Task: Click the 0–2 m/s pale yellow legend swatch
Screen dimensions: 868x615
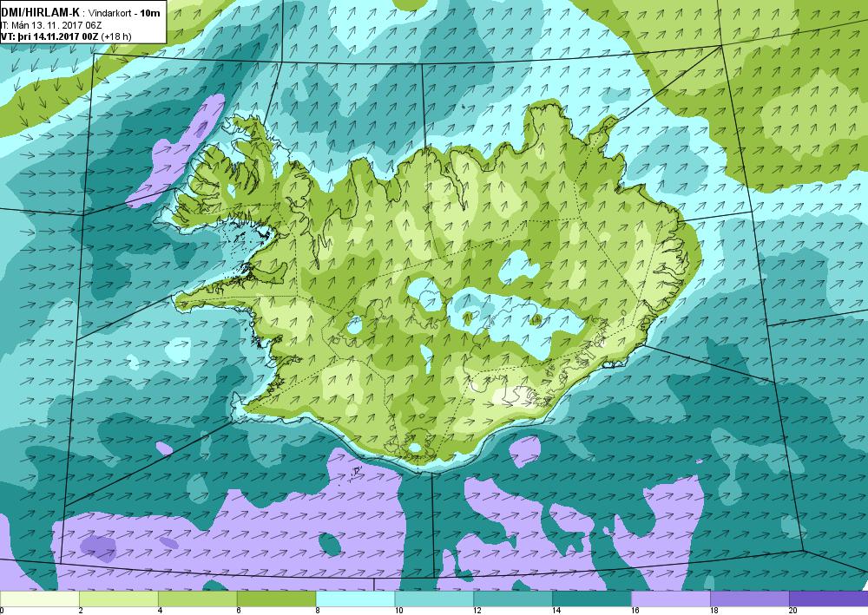Action: 40,599
